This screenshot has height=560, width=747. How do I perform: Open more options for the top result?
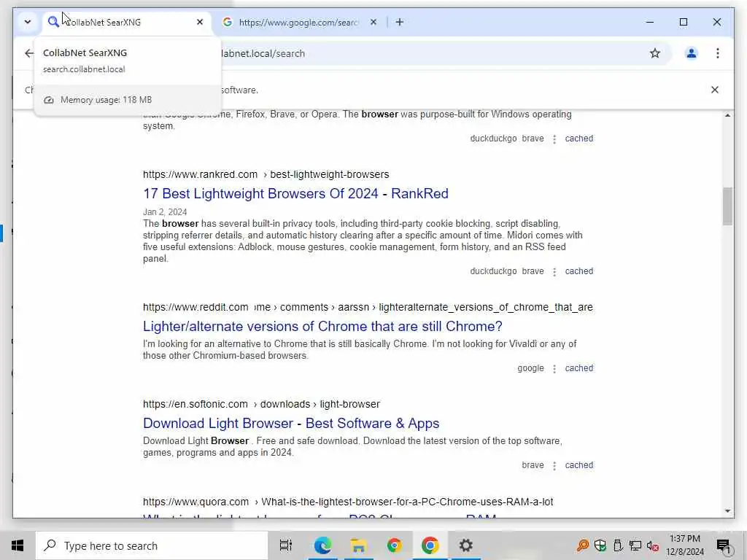tap(554, 139)
